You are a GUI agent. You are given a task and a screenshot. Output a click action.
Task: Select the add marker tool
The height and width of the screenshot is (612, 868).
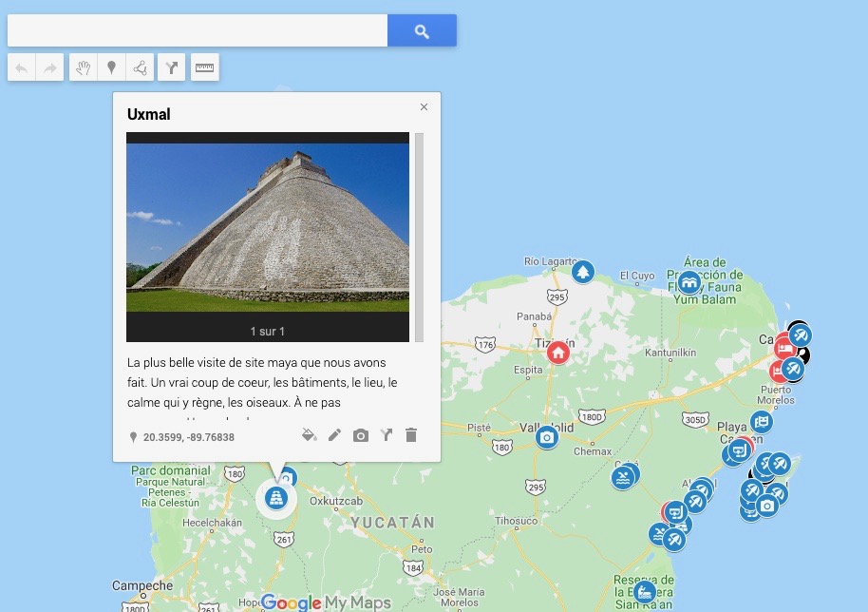[111, 67]
